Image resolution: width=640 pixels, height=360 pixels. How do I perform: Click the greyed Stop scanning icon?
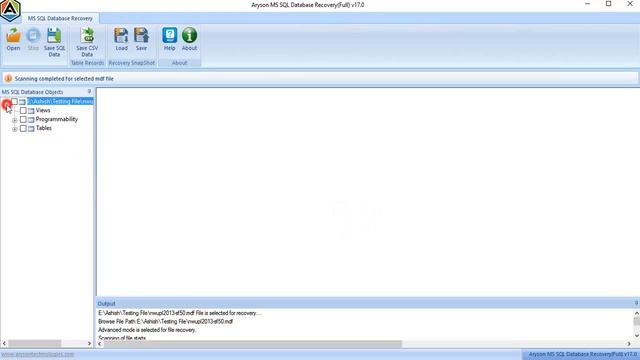click(33, 39)
